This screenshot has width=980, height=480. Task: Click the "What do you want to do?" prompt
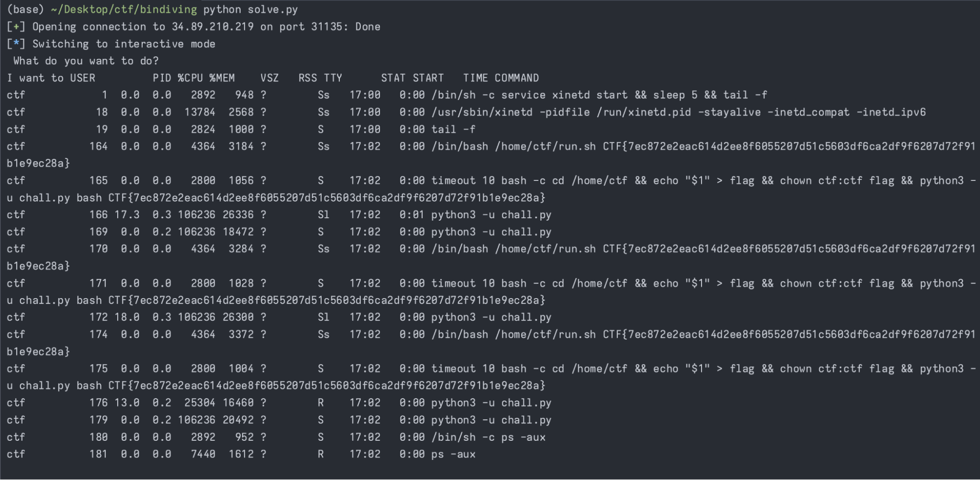click(x=86, y=61)
